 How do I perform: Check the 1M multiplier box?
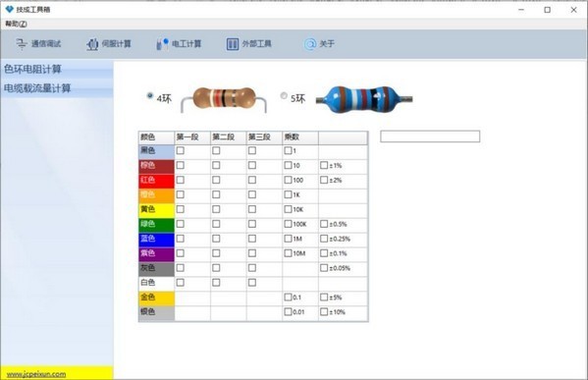[x=288, y=239]
